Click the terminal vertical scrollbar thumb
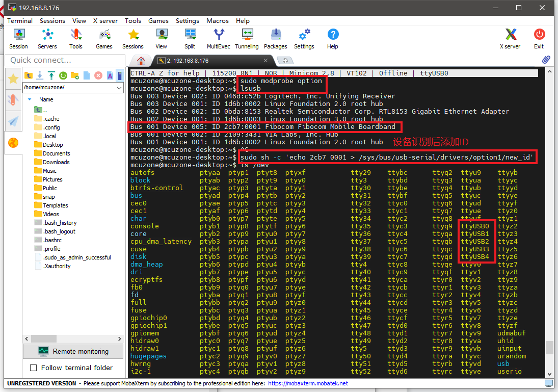558x392 pixels. tap(549, 348)
